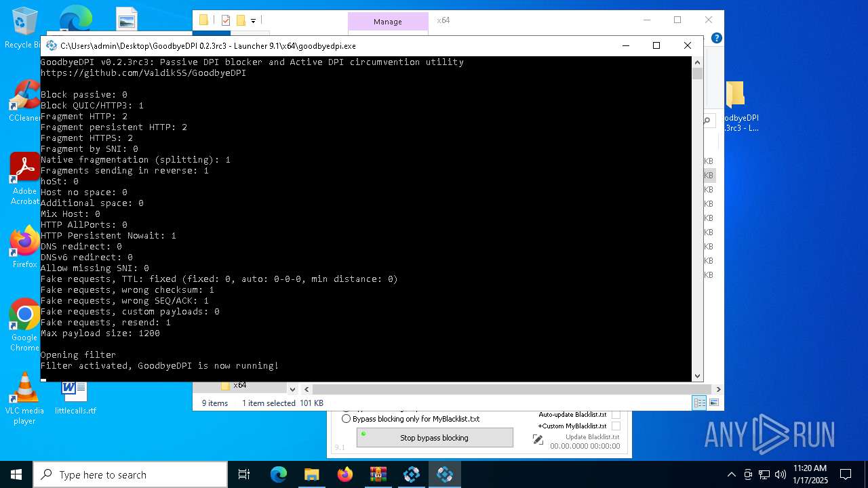This screenshot has height=488, width=868.
Task: Open Google Chrome desktop shortcut
Action: pos(24,325)
